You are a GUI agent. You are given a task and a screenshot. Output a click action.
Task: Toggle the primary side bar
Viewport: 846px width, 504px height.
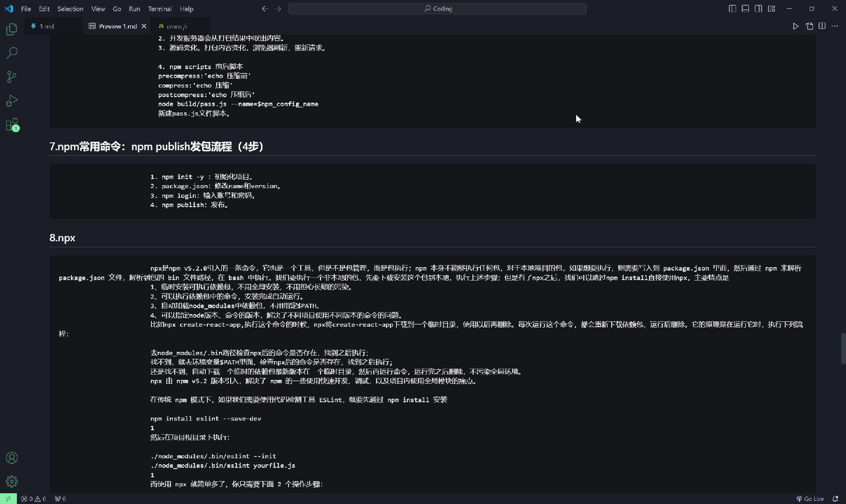click(732, 8)
